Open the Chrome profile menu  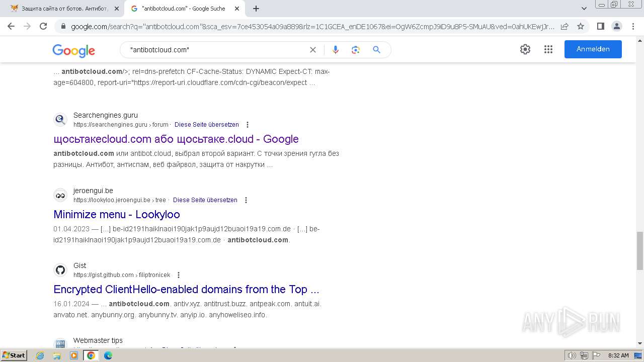616,26
